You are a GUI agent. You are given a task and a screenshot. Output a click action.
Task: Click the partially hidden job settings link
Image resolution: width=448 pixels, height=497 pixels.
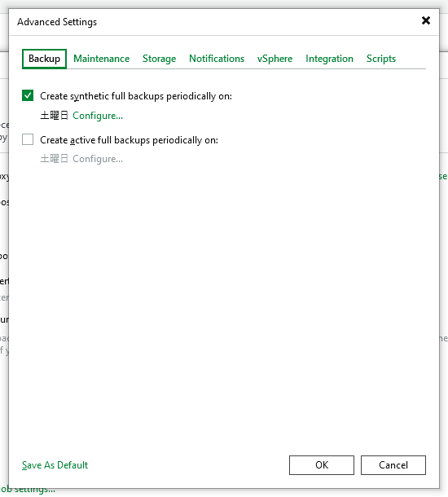[x=28, y=490]
